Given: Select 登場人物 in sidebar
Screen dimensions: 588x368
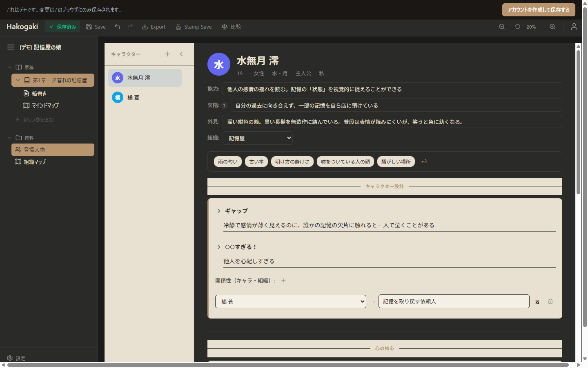Looking at the screenshot, I should coord(53,150).
